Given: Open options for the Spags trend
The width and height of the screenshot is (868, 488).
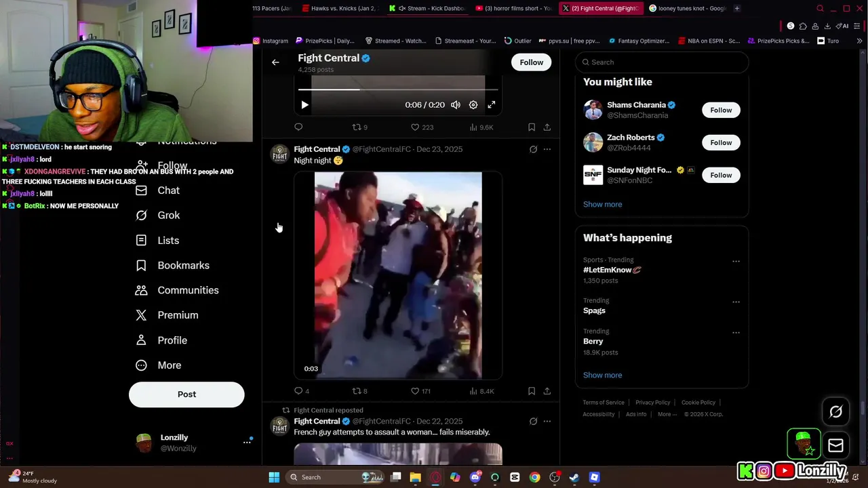Looking at the screenshot, I should [x=736, y=302].
